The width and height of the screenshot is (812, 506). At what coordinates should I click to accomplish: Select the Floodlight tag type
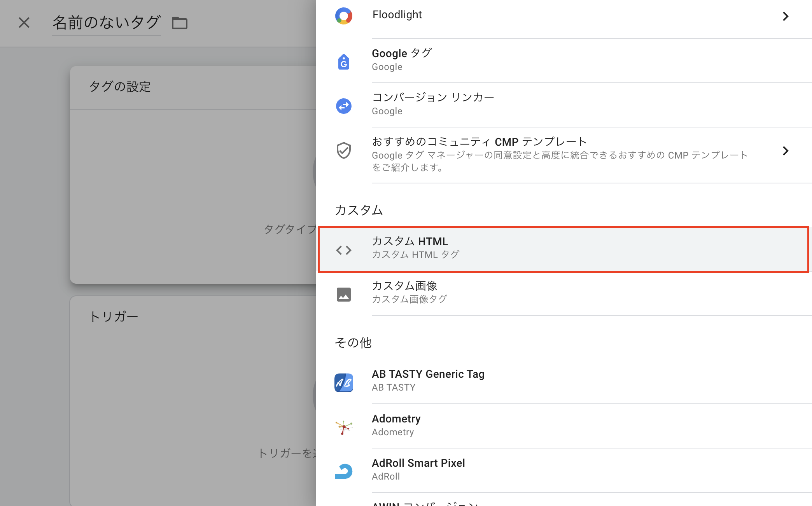point(564,16)
